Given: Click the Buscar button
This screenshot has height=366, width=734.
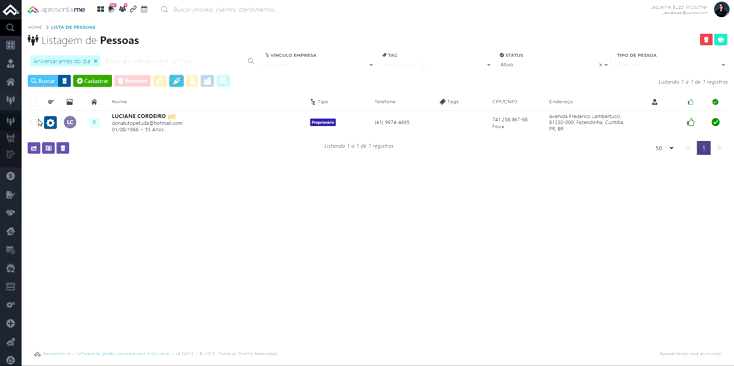Looking at the screenshot, I should pyautogui.click(x=43, y=81).
